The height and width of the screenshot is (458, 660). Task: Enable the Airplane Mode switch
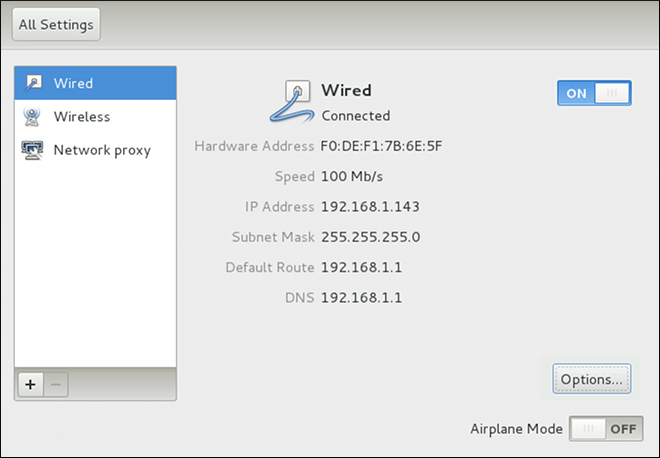pos(606,429)
